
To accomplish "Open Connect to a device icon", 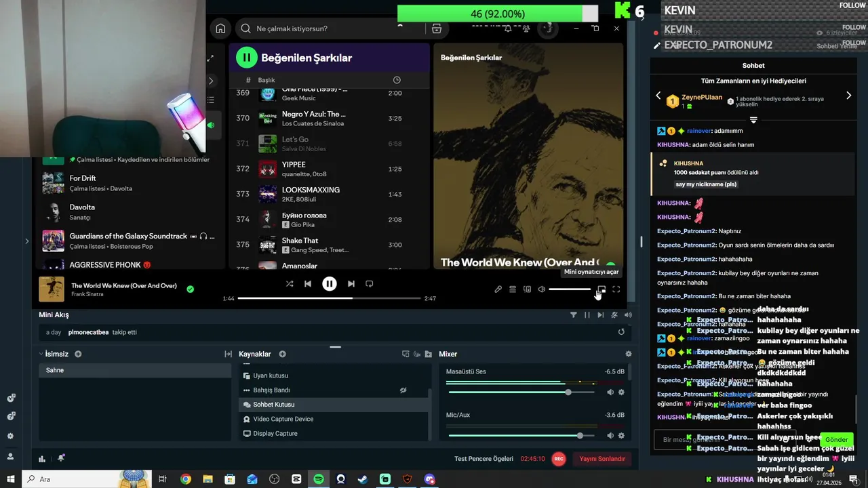I will click(527, 289).
